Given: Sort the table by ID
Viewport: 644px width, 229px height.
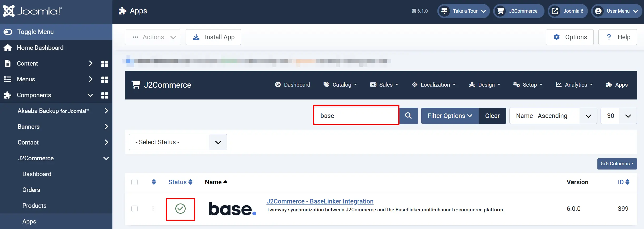Looking at the screenshot, I should tap(623, 182).
